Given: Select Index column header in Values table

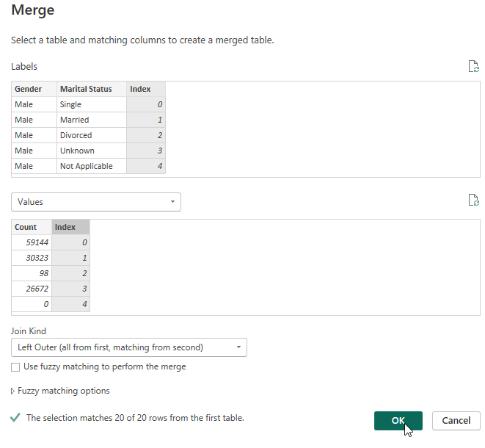Looking at the screenshot, I should point(70,227).
